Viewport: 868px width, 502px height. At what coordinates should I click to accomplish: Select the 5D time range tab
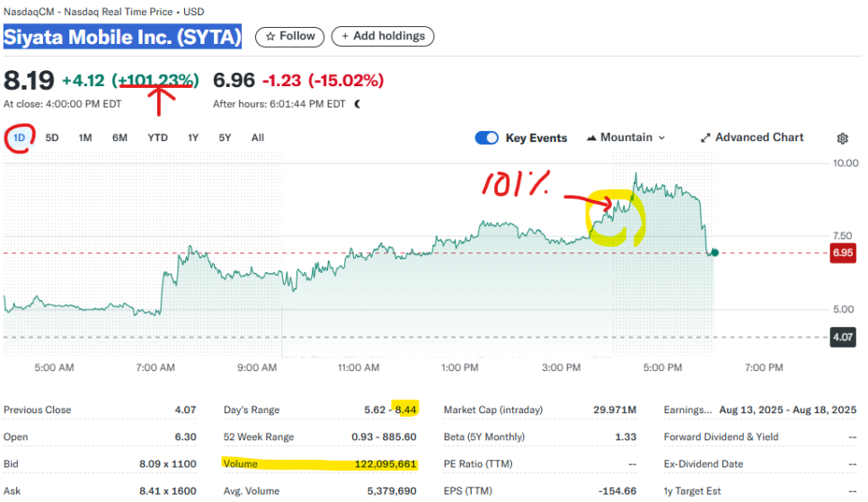pos(52,137)
